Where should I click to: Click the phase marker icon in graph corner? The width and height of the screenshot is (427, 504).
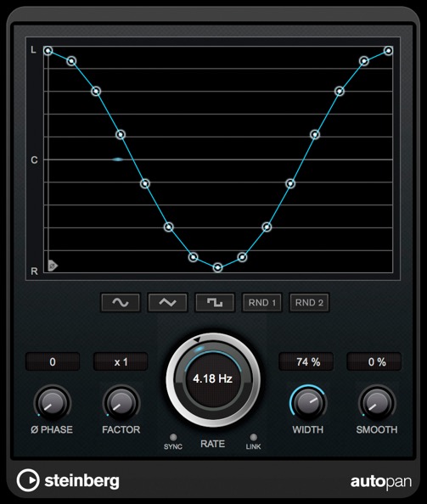click(53, 266)
